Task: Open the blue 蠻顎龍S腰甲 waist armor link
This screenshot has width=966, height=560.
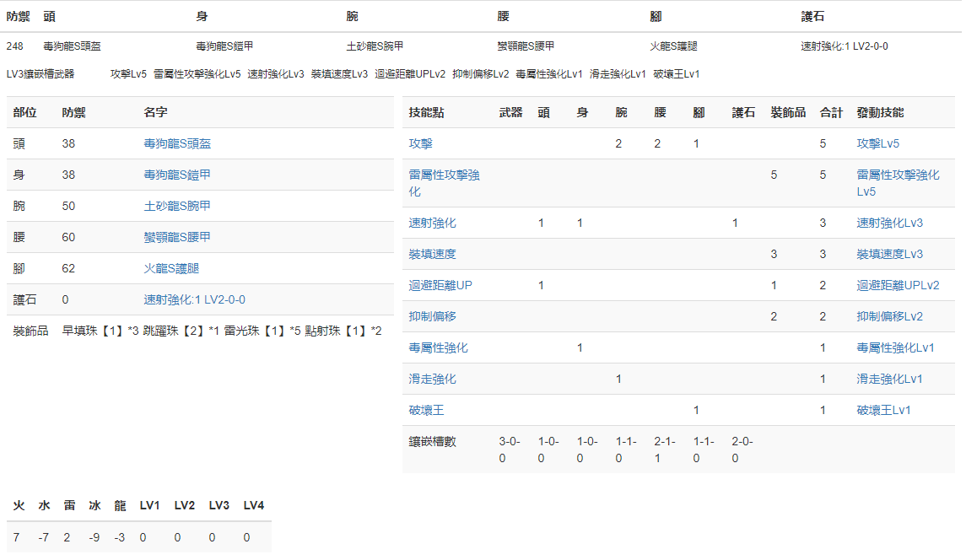Action: (x=177, y=238)
